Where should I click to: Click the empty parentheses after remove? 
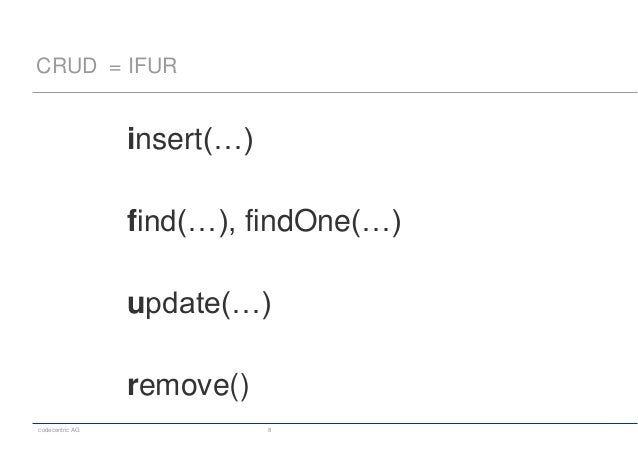[239, 386]
